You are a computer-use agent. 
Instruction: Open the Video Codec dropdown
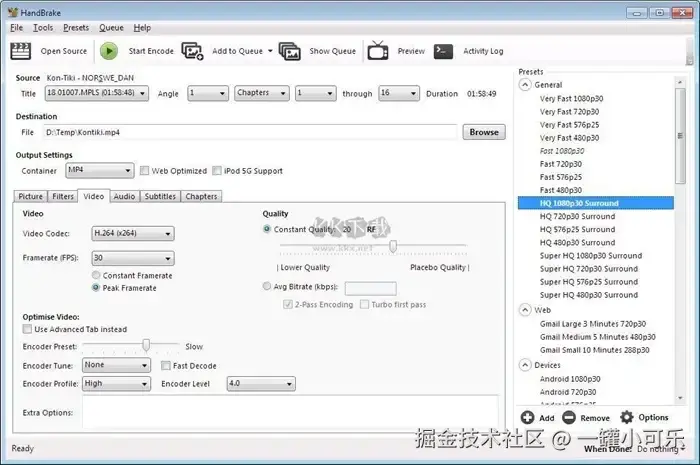point(133,233)
